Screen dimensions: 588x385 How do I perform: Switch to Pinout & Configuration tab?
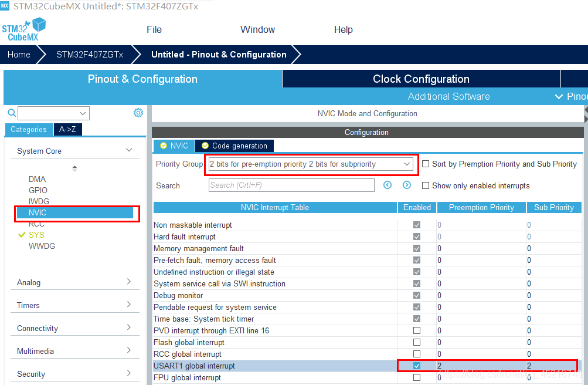point(142,79)
